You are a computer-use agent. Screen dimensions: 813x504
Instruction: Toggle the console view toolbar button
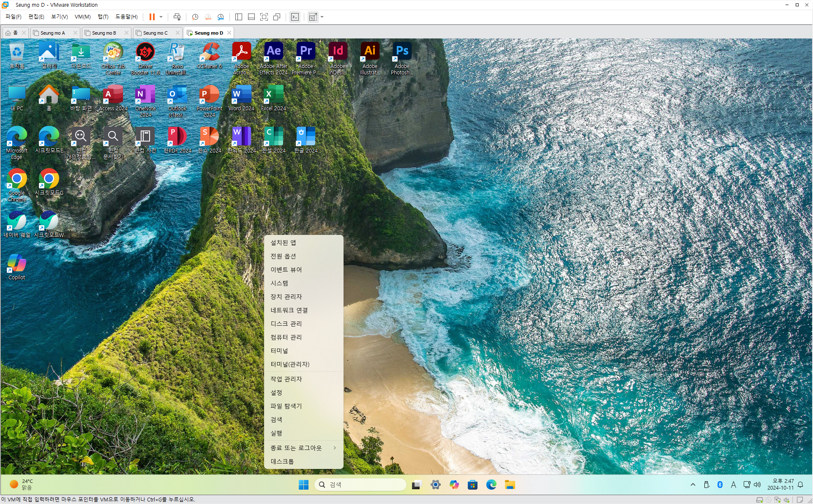pos(295,17)
